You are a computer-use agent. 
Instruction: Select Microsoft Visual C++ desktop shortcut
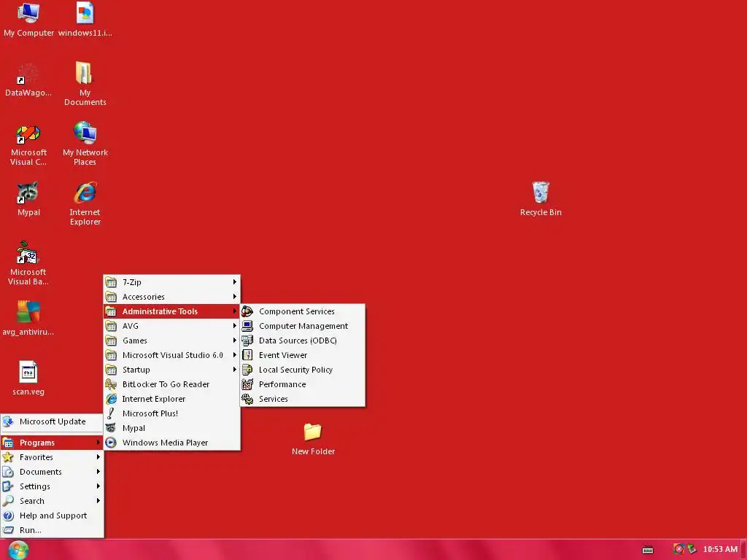click(x=28, y=144)
